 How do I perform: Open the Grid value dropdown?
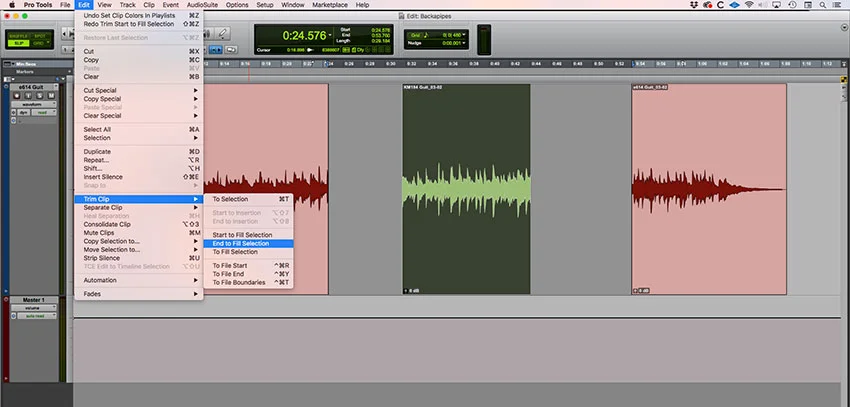point(464,35)
